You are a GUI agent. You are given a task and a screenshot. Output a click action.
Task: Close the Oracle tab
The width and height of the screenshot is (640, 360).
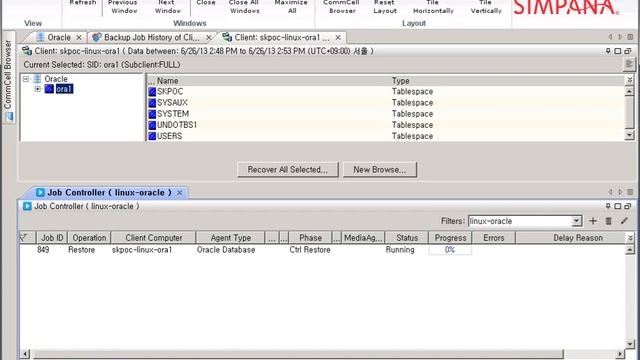pyautogui.click(x=79, y=38)
